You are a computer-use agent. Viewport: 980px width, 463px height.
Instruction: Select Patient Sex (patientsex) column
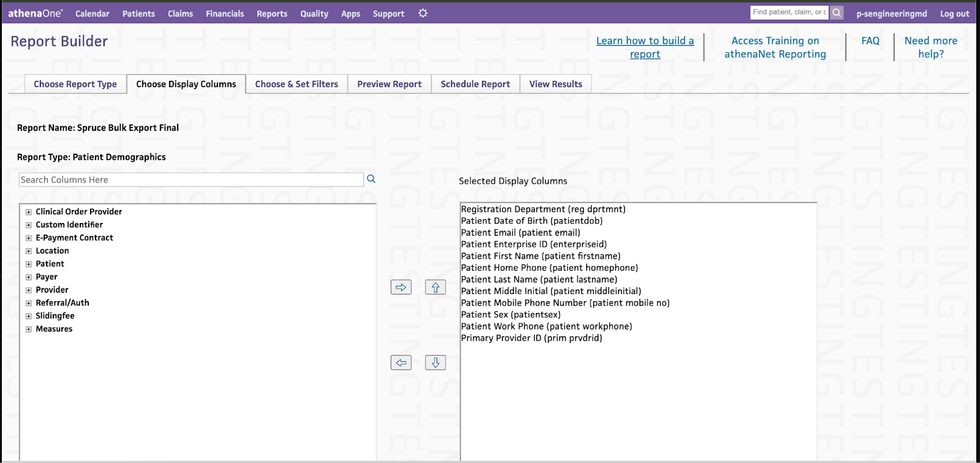(511, 314)
